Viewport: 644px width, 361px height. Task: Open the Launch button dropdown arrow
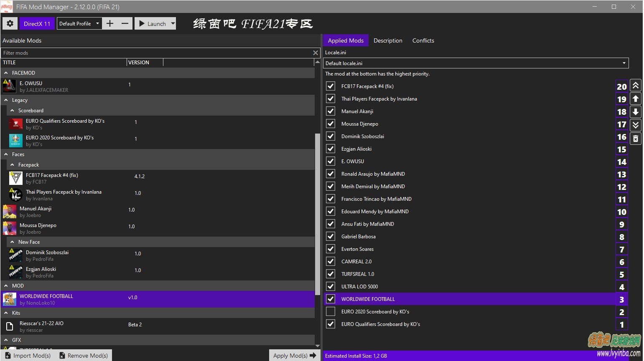[173, 24]
